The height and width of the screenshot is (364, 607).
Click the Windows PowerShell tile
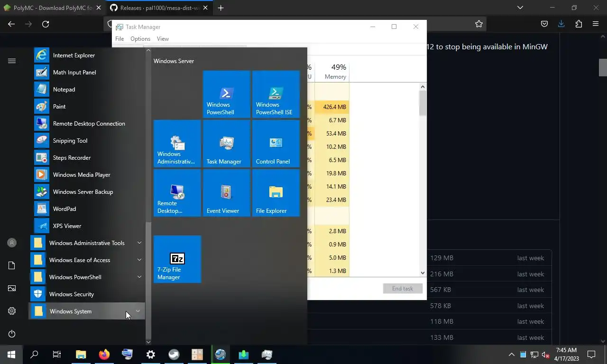227,94
